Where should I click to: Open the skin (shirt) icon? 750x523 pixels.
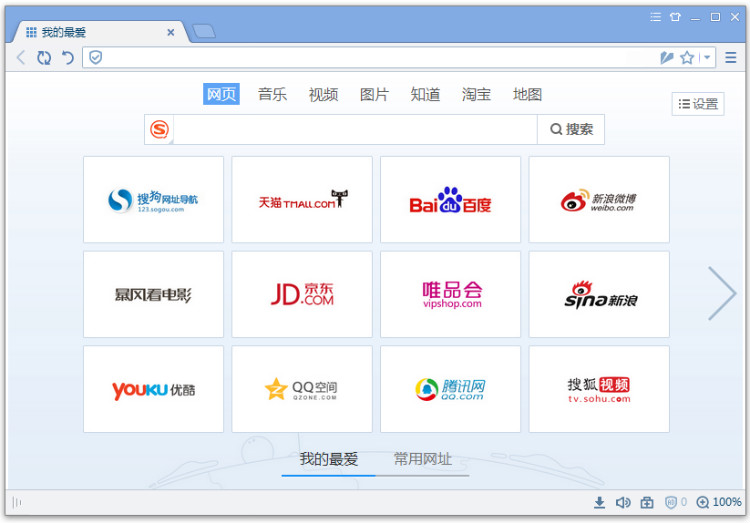click(x=675, y=17)
